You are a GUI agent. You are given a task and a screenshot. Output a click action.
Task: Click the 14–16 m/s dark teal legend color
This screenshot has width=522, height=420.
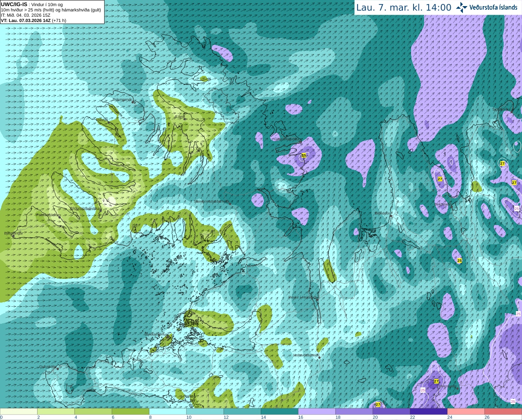tap(280, 411)
